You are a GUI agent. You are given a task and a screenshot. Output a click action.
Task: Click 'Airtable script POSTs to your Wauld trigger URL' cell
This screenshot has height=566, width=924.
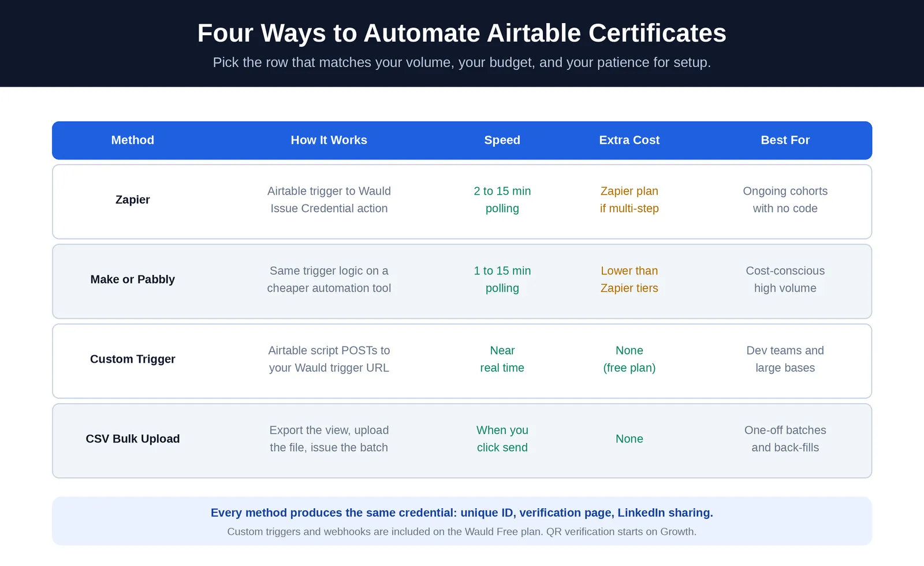tap(329, 359)
